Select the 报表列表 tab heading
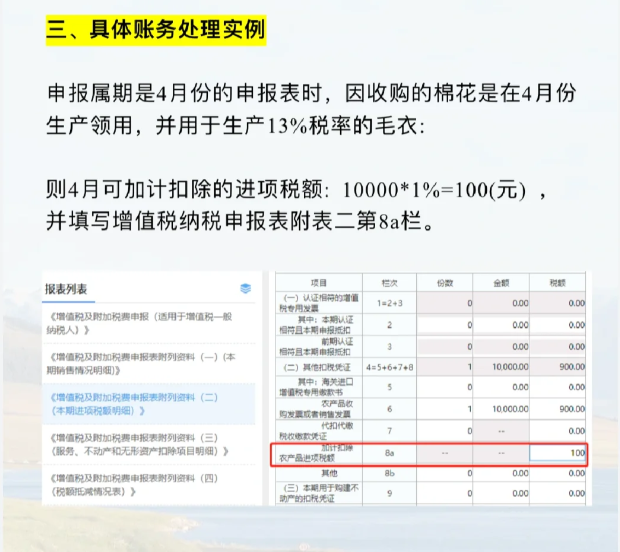The image size is (620, 552). pos(66,289)
